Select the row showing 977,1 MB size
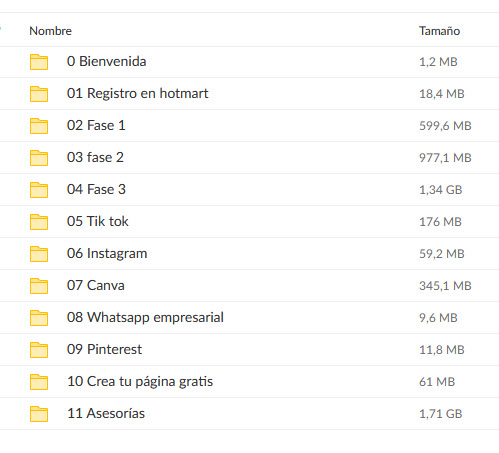 point(249,158)
